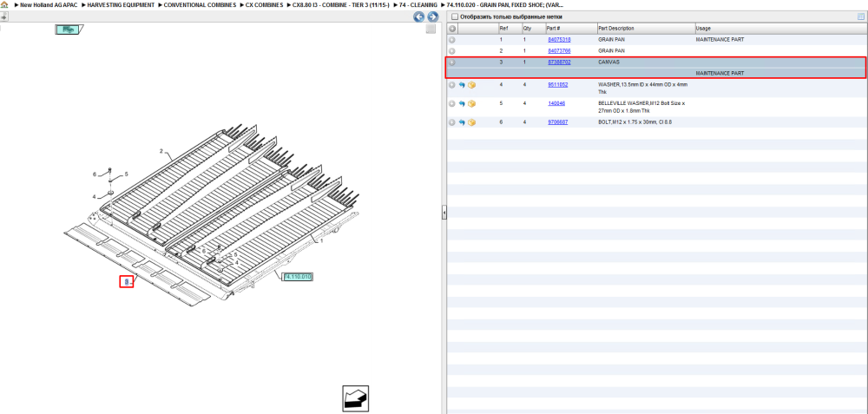This screenshot has height=414, width=868.
Task: Add BOLT M12 using its plus icon
Action: [x=451, y=122]
